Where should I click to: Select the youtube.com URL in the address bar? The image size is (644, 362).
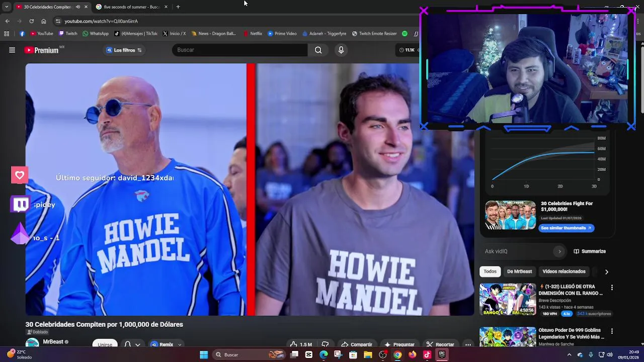click(x=101, y=21)
